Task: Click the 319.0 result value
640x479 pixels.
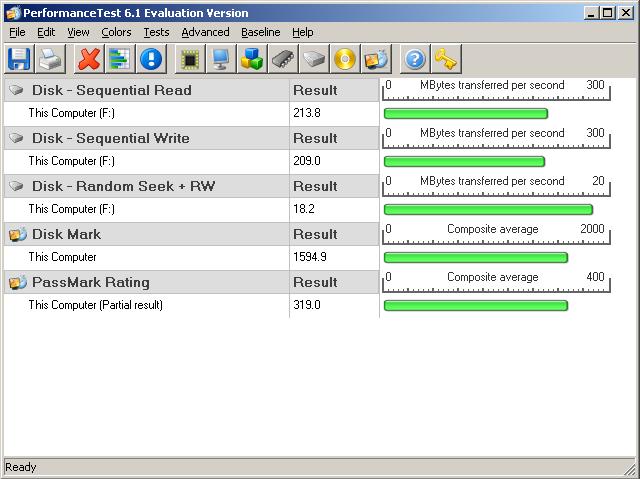Action: tap(307, 305)
